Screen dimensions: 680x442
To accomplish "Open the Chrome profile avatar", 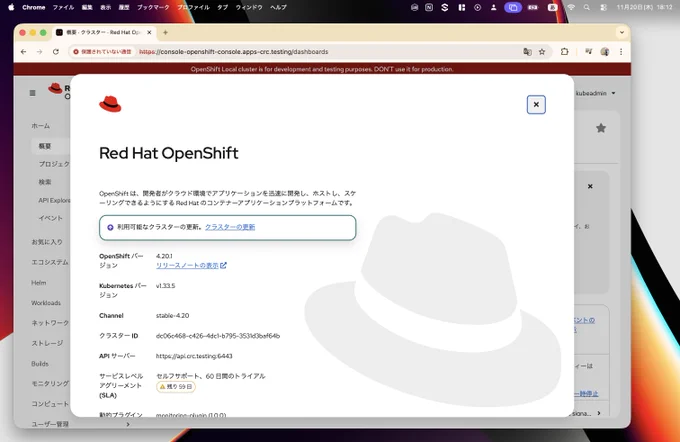I will pyautogui.click(x=605, y=52).
